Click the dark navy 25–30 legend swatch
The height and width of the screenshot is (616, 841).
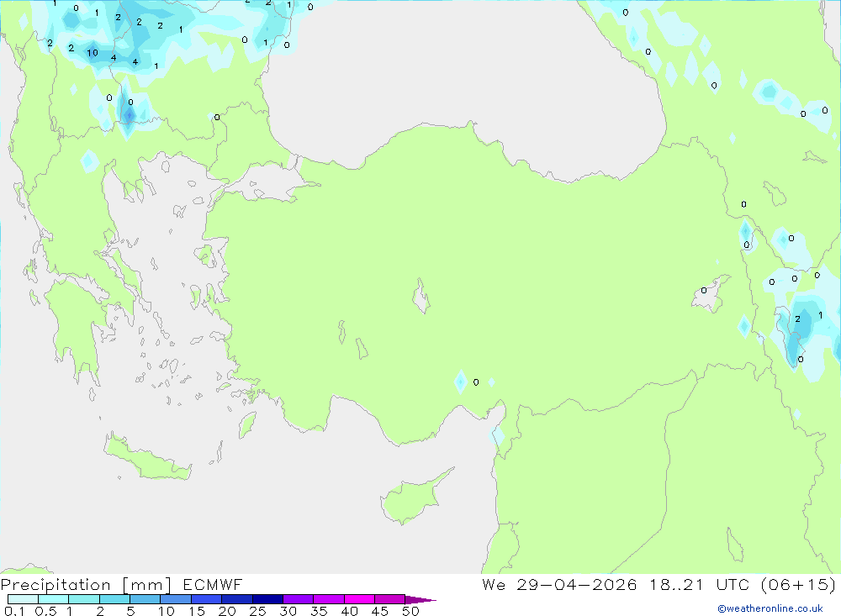click(x=267, y=599)
